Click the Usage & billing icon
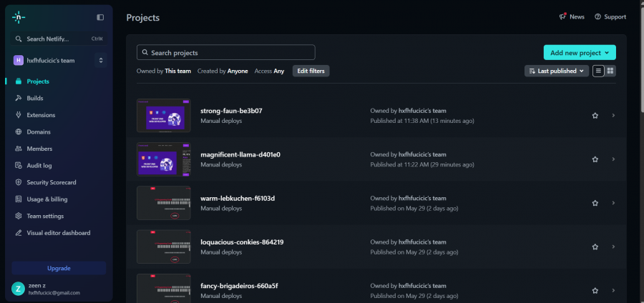This screenshot has height=303, width=644. coord(18,199)
